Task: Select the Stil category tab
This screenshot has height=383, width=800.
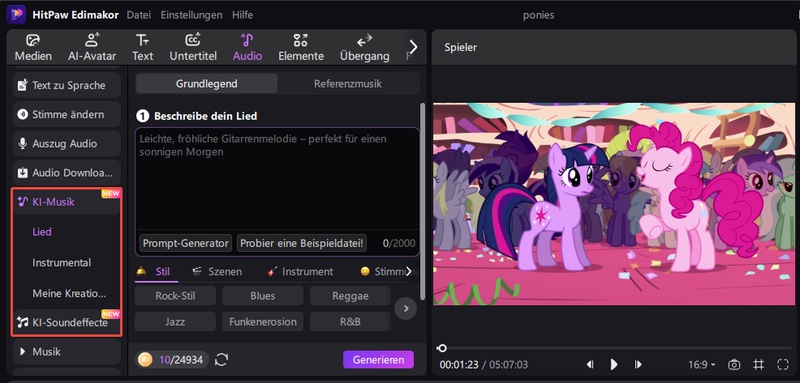Action: [156, 272]
